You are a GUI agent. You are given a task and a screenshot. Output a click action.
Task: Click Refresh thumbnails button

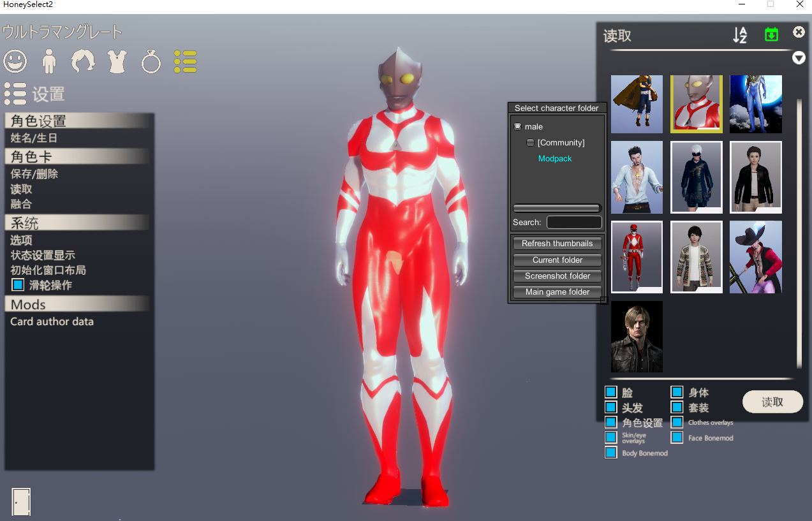click(557, 244)
